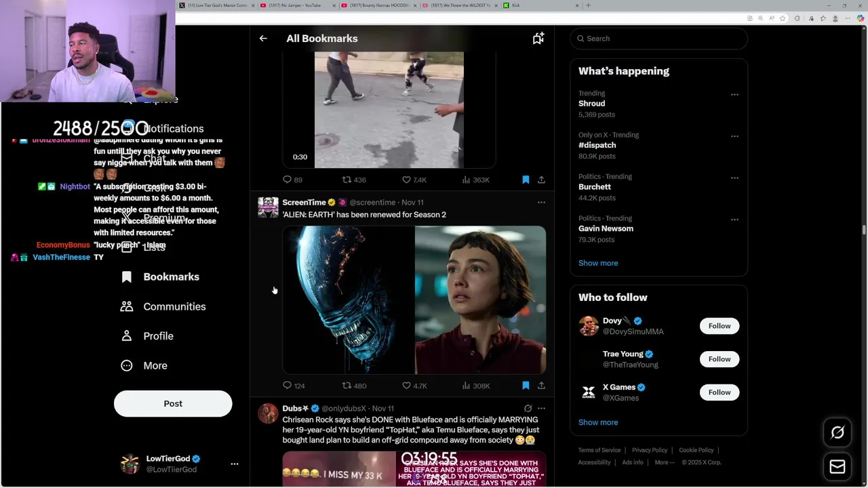Reply to the video post with 89 replies

293,180
